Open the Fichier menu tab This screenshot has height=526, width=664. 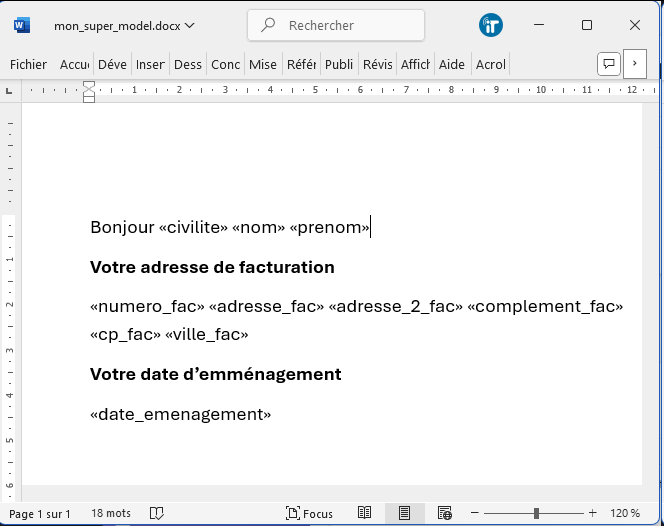29,64
